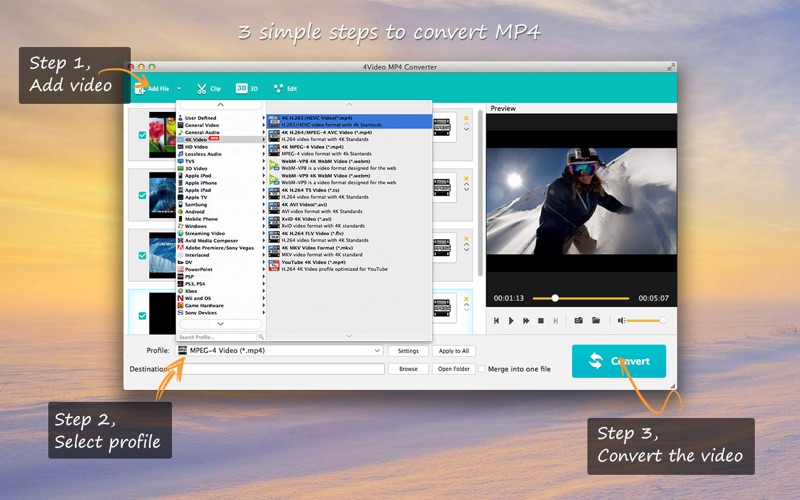Skip to previous in preview player
The width and height of the screenshot is (800, 500).
[x=496, y=321]
